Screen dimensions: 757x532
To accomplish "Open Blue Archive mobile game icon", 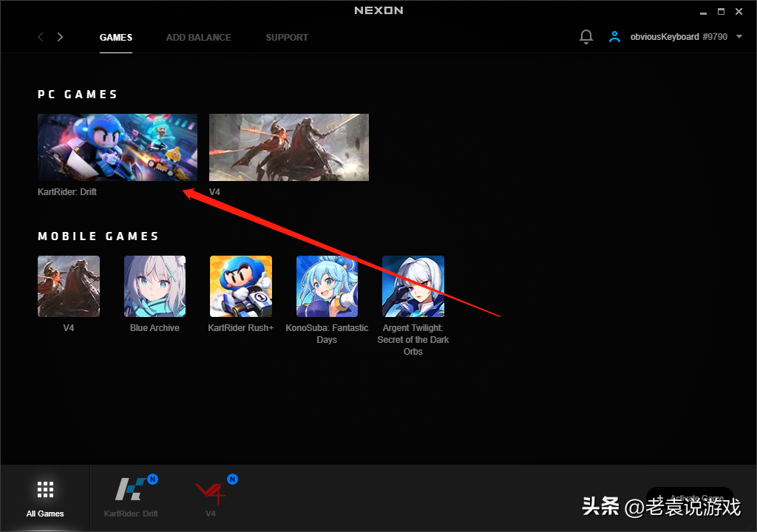I will [x=155, y=287].
